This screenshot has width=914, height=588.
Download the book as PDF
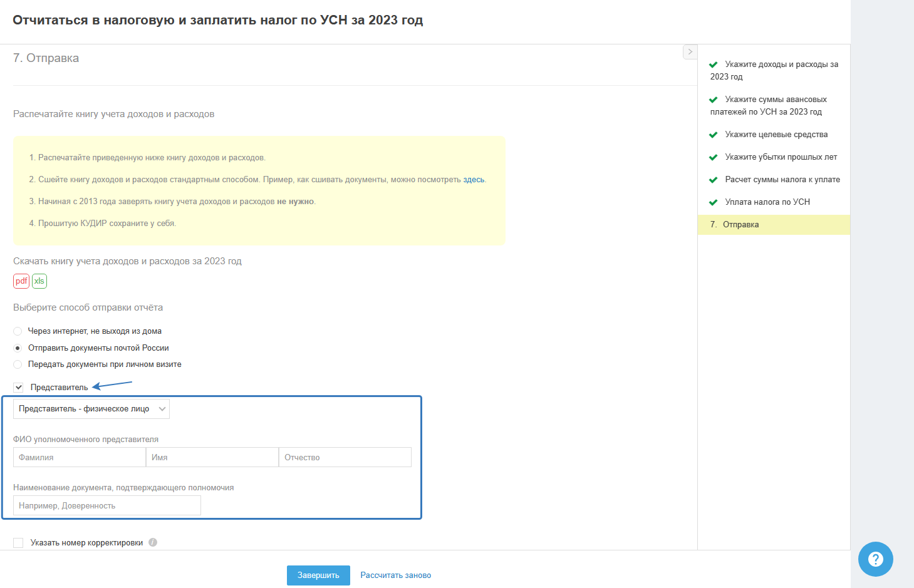[21, 281]
